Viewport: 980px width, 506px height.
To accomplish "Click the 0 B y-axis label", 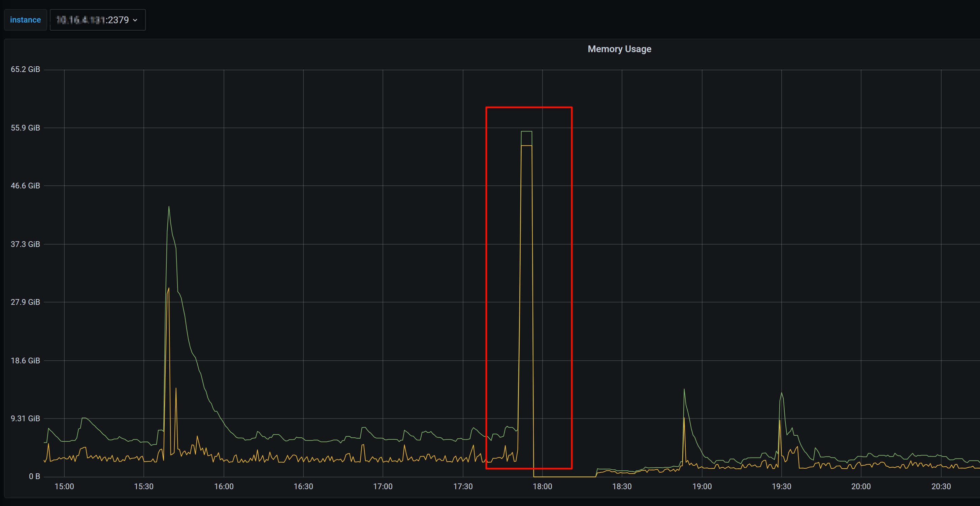I will point(34,476).
